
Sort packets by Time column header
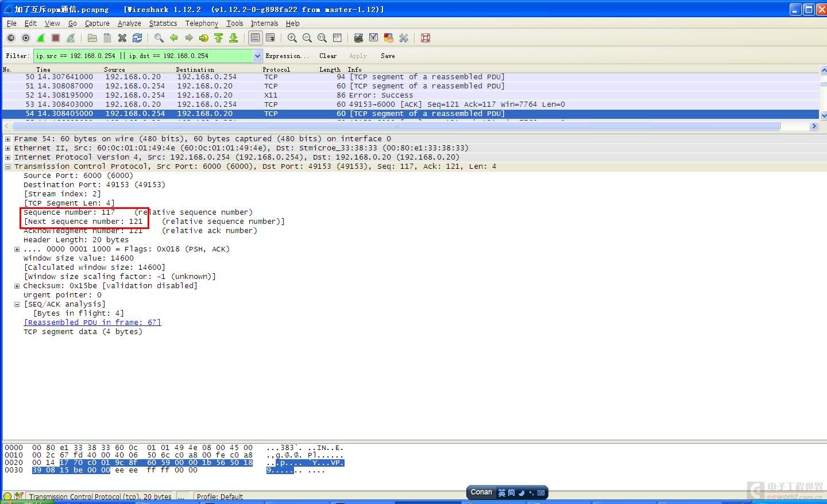click(43, 69)
